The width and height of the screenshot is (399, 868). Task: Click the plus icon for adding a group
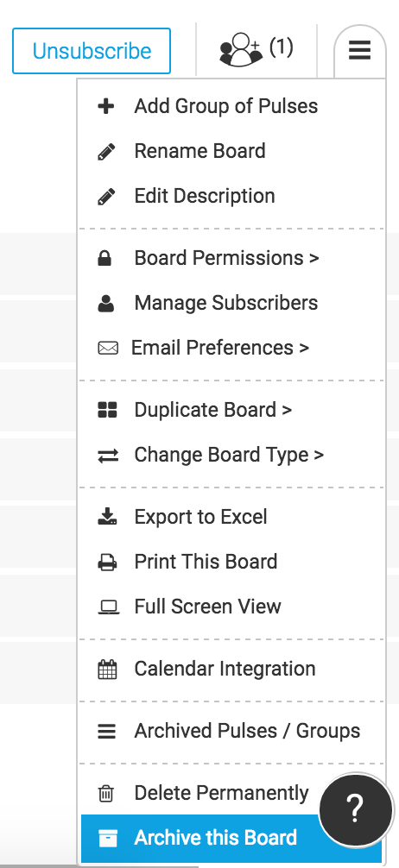point(106,106)
